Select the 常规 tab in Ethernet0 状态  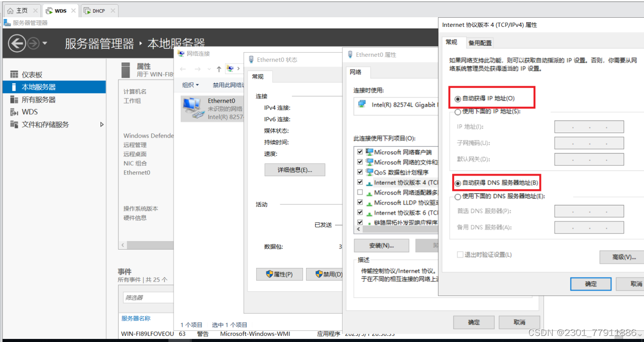258,77
